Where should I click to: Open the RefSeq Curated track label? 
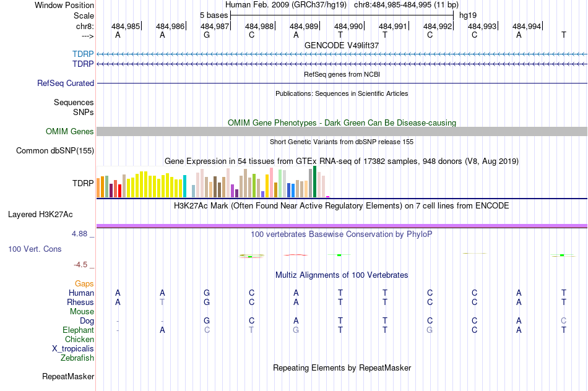[66, 84]
